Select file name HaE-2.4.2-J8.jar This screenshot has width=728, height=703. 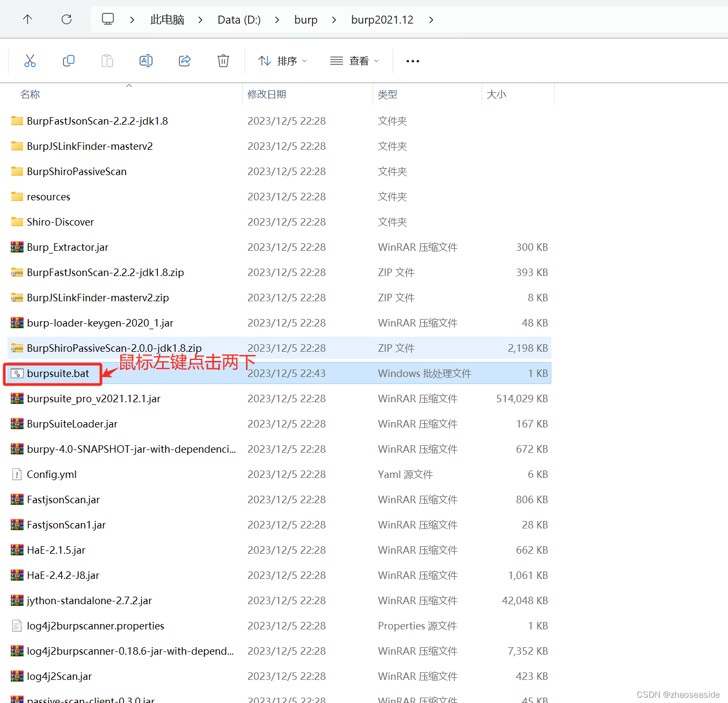(x=63, y=575)
